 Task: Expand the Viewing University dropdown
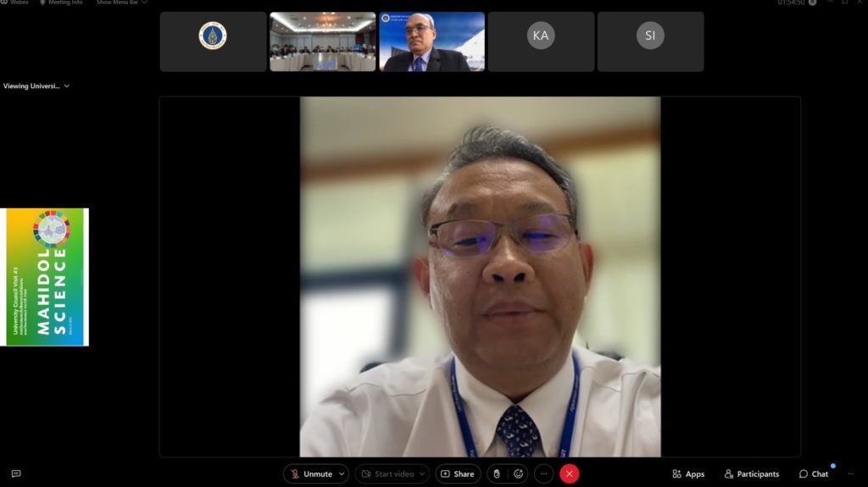pyautogui.click(x=36, y=86)
